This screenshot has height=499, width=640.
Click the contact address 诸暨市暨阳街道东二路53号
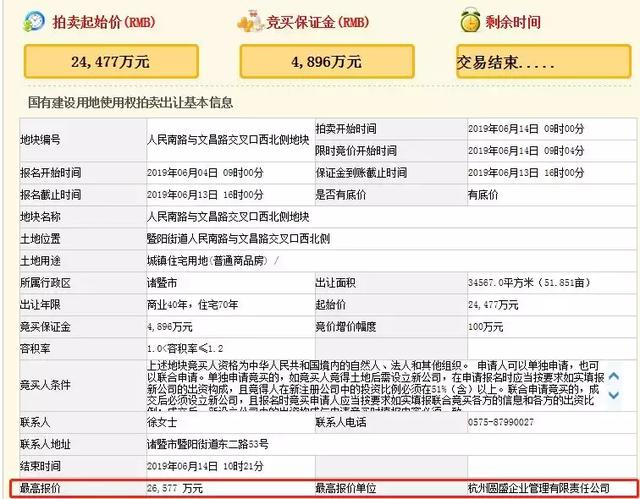[x=203, y=445]
